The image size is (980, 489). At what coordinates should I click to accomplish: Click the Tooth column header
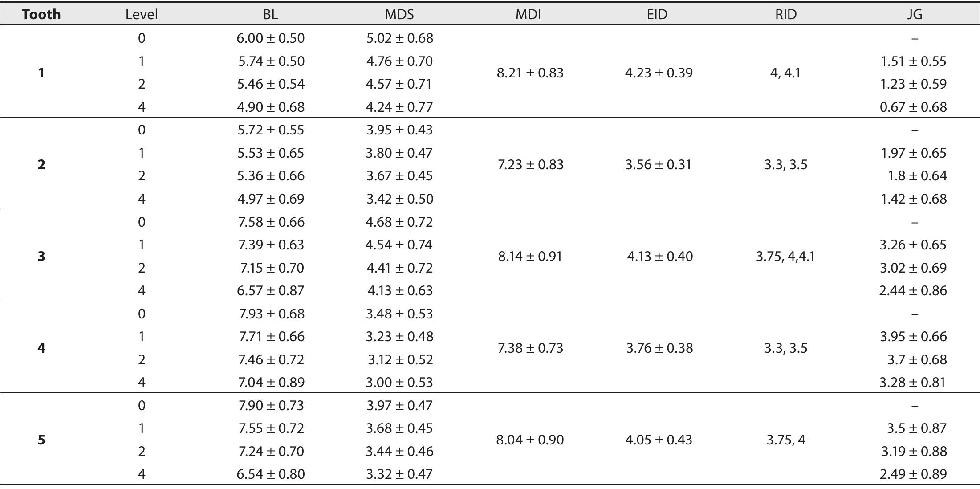(41, 14)
